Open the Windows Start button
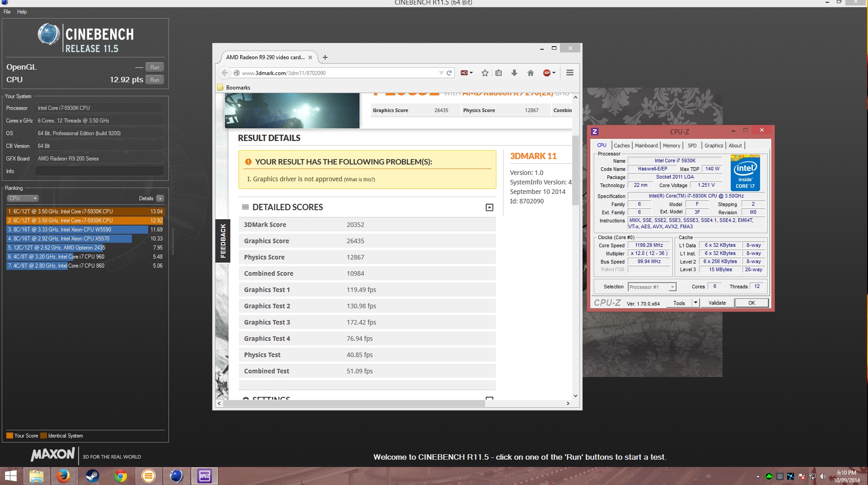 point(10,476)
